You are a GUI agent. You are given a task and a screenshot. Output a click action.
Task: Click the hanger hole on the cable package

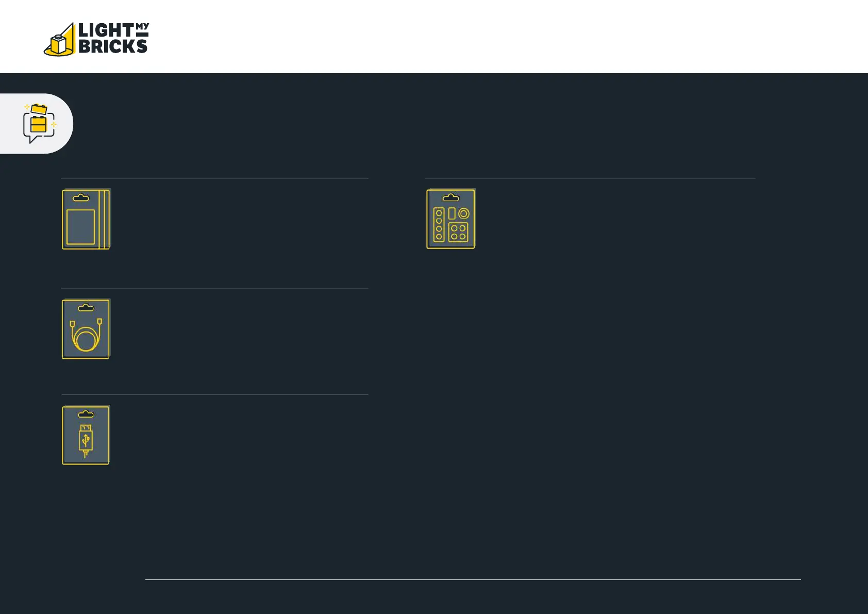pyautogui.click(x=86, y=308)
